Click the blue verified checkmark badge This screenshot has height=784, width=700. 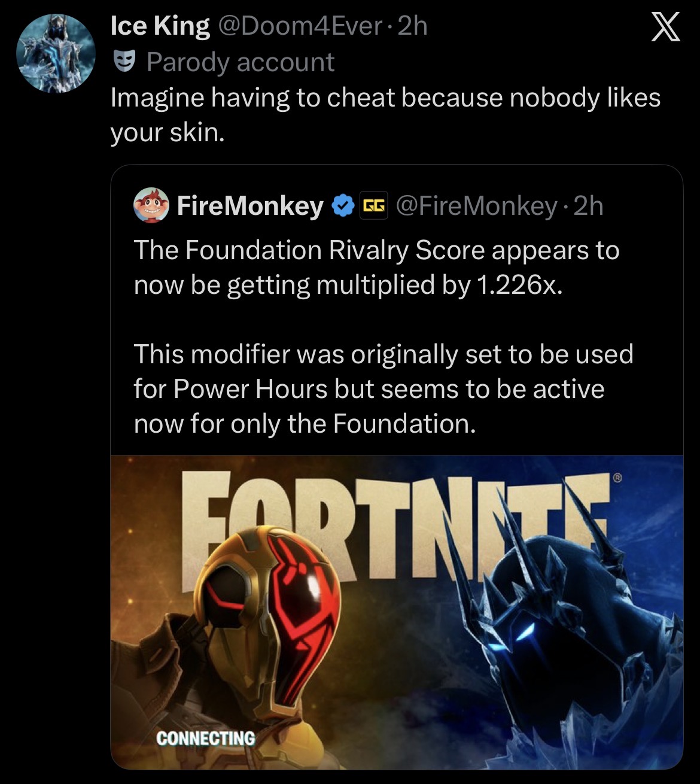click(342, 206)
